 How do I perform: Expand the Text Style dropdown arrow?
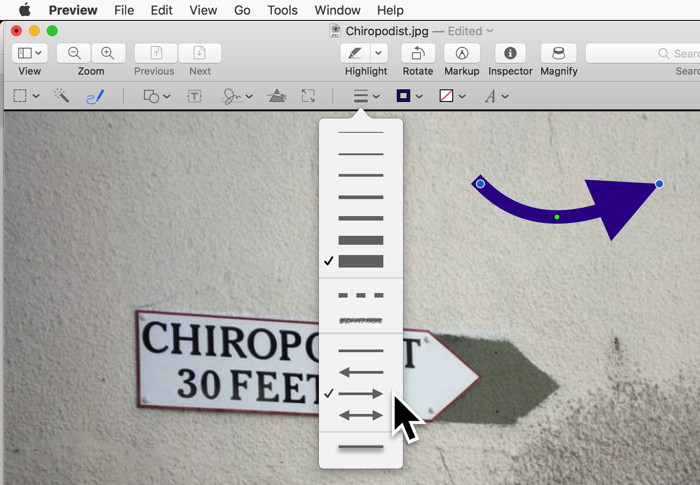tap(505, 96)
